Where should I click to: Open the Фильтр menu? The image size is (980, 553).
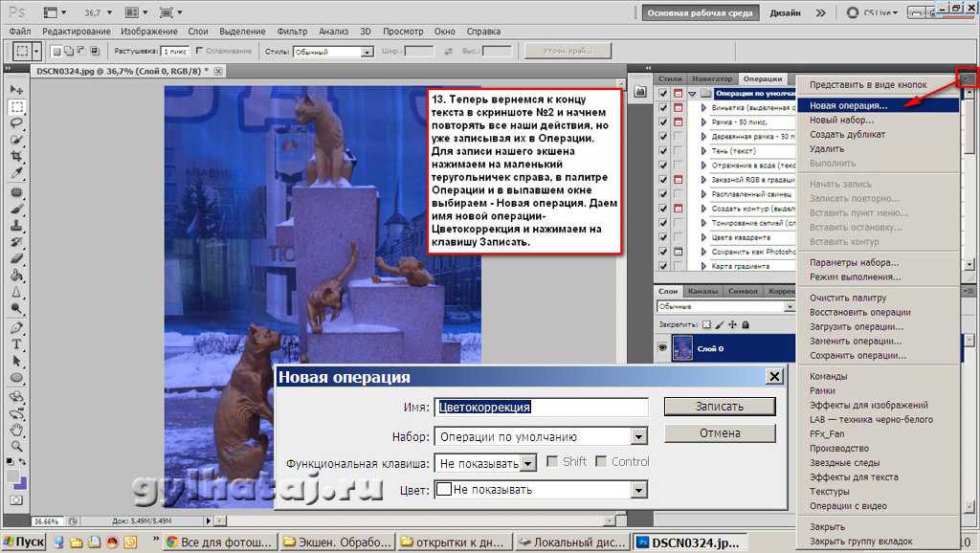coord(292,31)
